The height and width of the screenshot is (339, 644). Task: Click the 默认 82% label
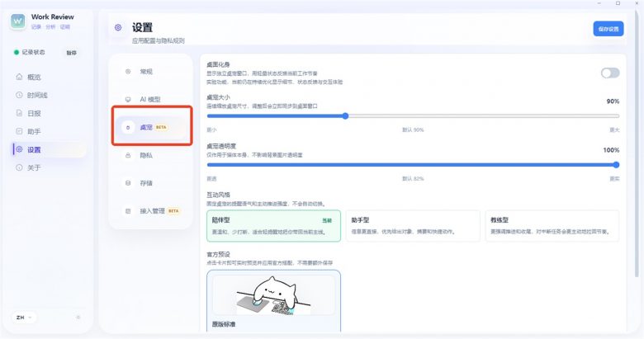pyautogui.click(x=413, y=178)
